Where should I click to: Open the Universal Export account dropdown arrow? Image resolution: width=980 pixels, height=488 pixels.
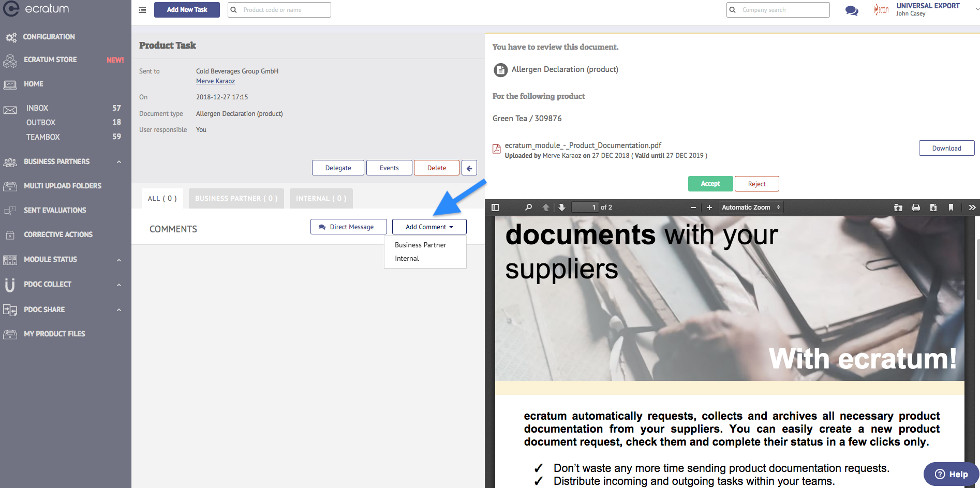click(x=977, y=8)
